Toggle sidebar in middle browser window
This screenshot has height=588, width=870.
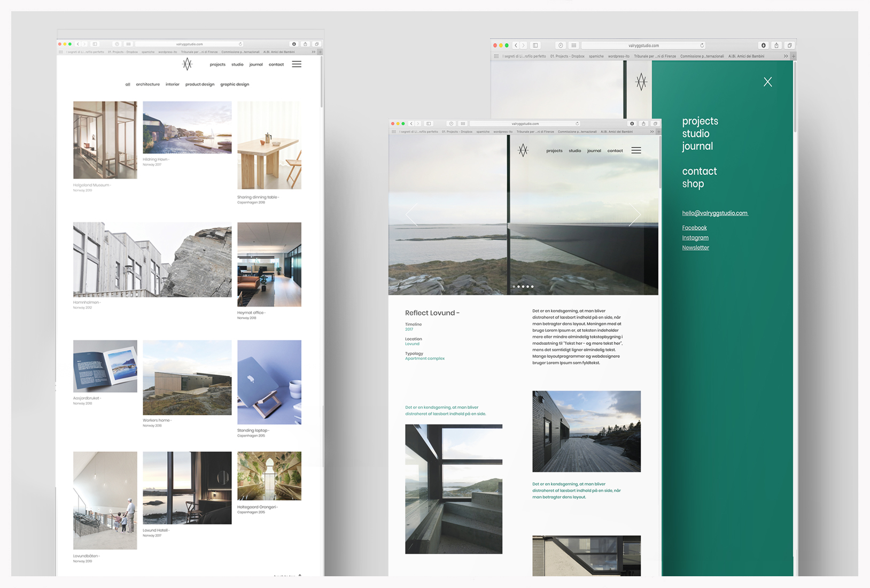pos(429,123)
